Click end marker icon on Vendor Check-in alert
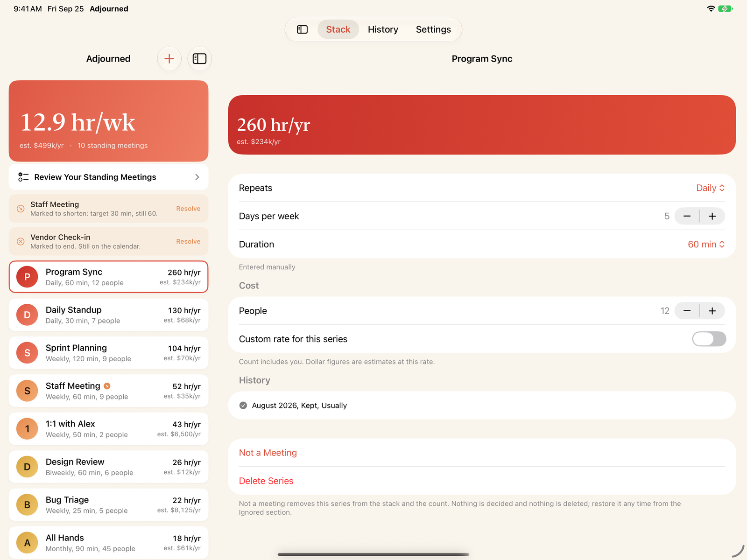The image size is (747, 560). (21, 241)
